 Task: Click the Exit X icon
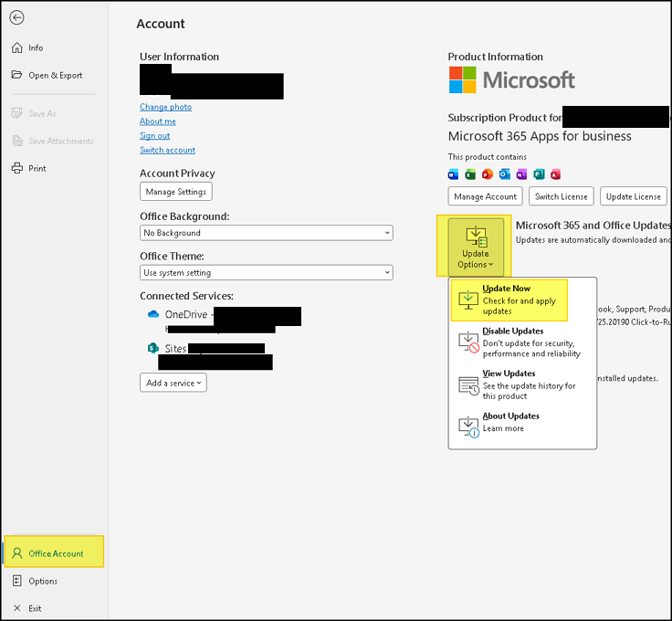(17, 608)
